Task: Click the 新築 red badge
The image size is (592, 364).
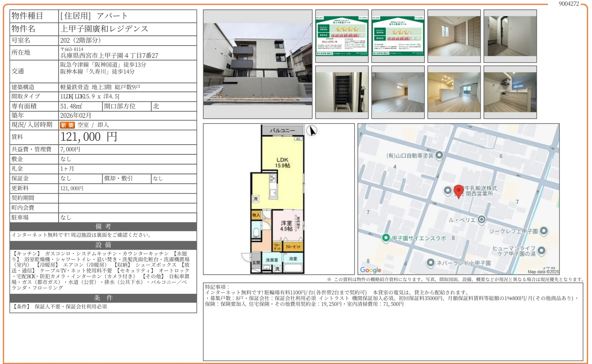Action: (68, 125)
